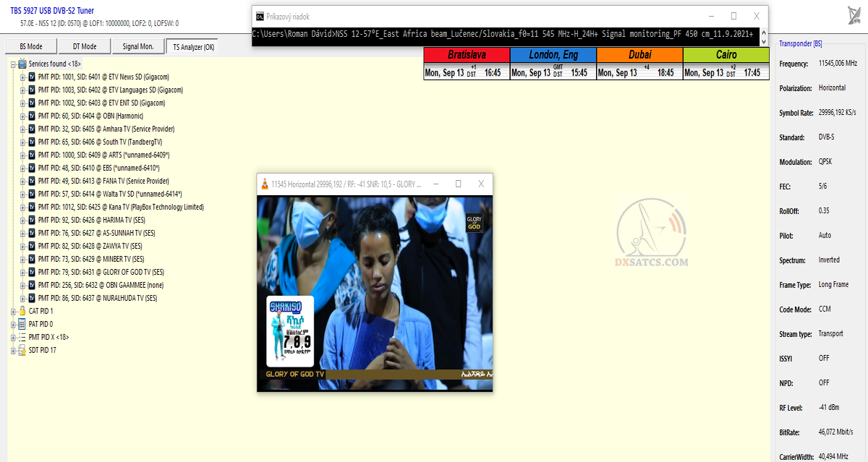
Task: Click the Services found TV icon
Action: (x=22, y=64)
